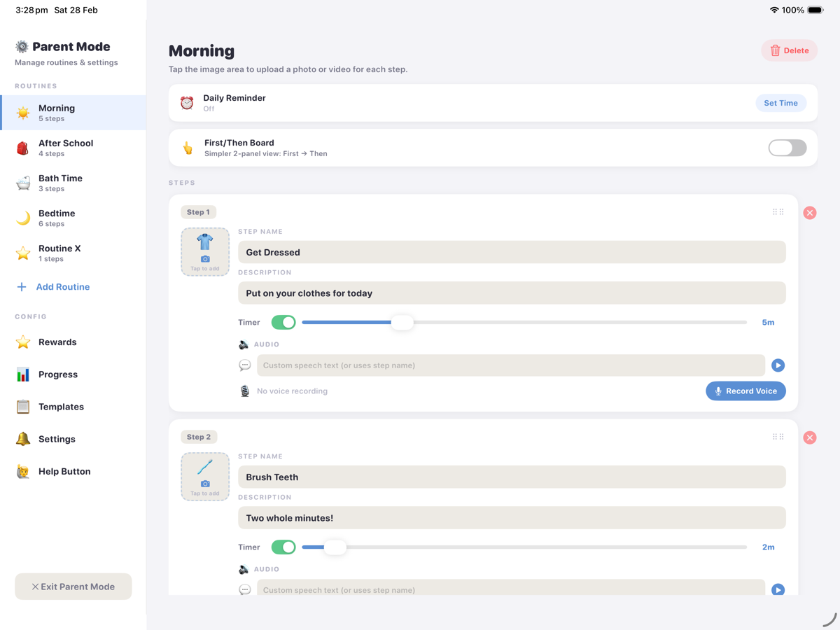Click the Parent Mode gear icon
Viewport: 840px width, 630px height.
[x=22, y=47]
